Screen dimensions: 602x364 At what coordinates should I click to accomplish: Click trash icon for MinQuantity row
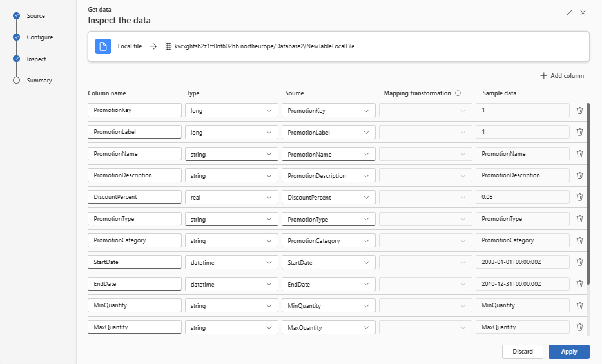[579, 306]
